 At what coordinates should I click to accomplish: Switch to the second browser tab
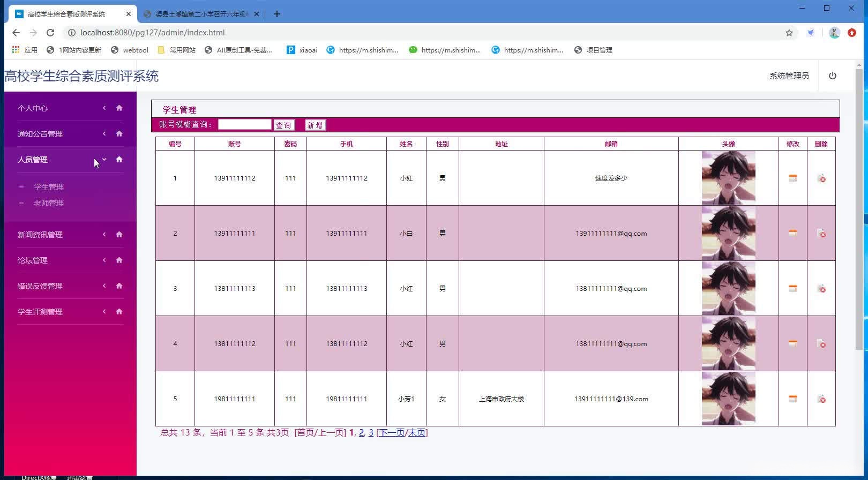click(x=201, y=14)
